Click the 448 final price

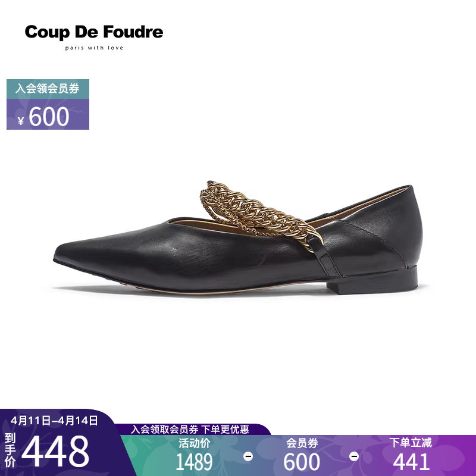[x=55, y=452]
